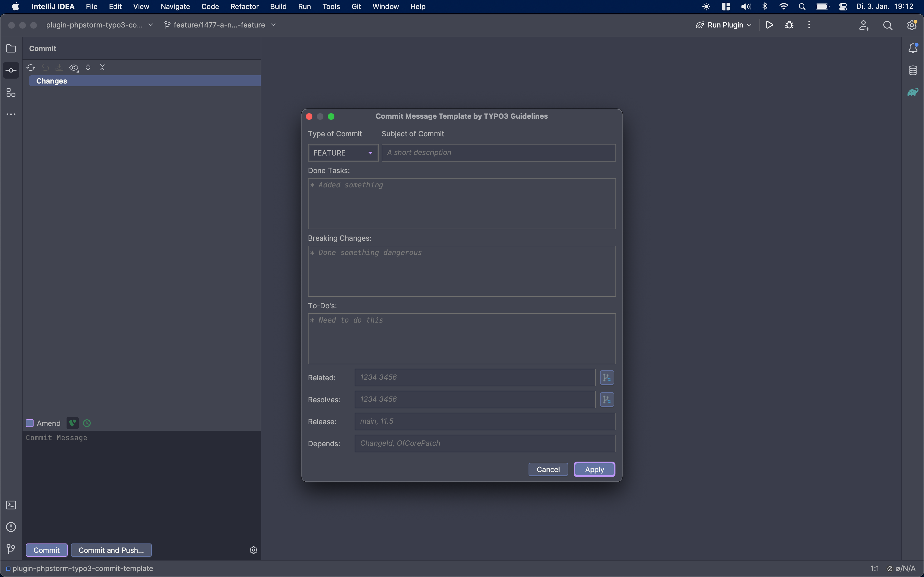Viewport: 924px width, 577px height.
Task: Open the feature/1477 branch switcher
Action: tap(219, 25)
